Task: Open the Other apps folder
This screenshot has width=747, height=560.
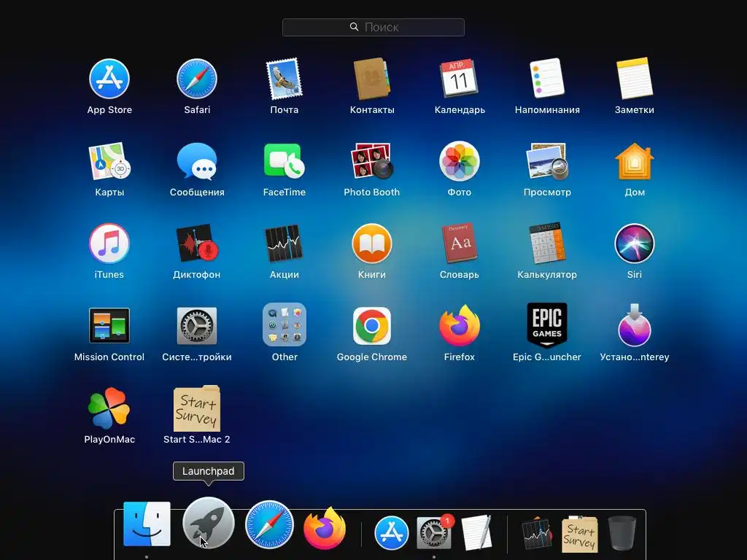Action: (285, 325)
